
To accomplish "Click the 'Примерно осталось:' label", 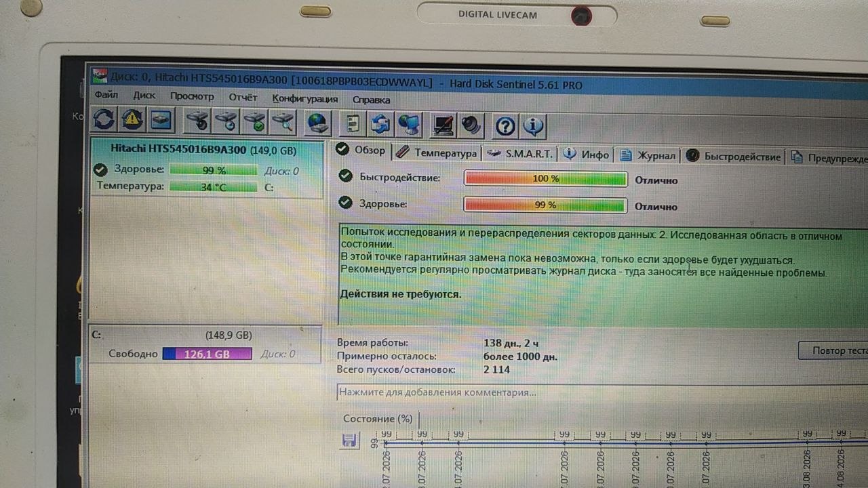I will (x=387, y=356).
